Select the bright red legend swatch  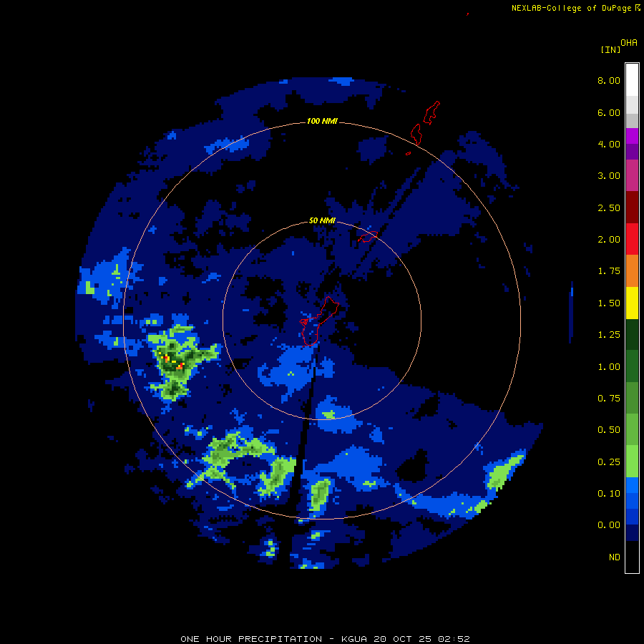coord(632,240)
